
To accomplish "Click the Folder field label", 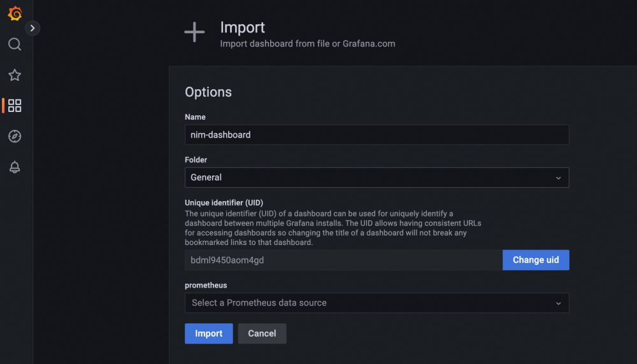I will click(196, 160).
